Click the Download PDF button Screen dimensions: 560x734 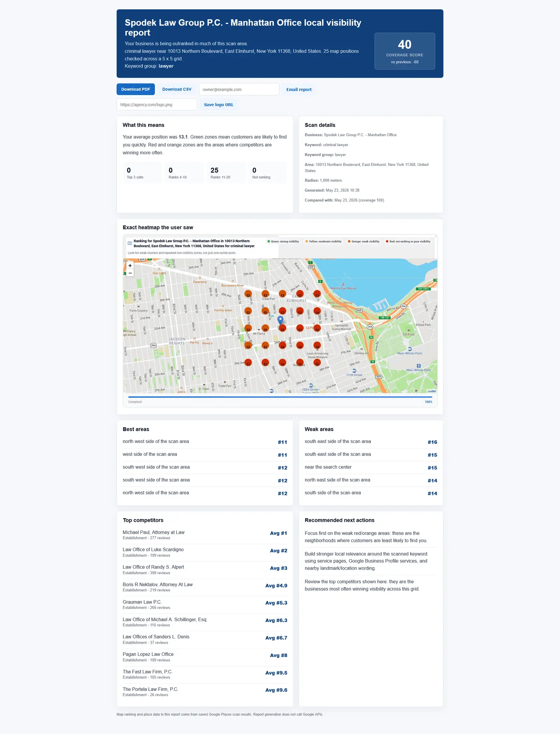(x=136, y=89)
